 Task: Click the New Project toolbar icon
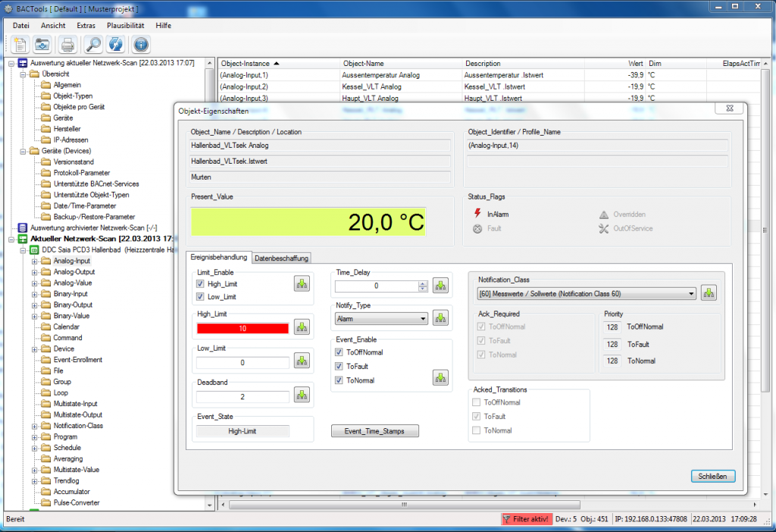click(18, 44)
